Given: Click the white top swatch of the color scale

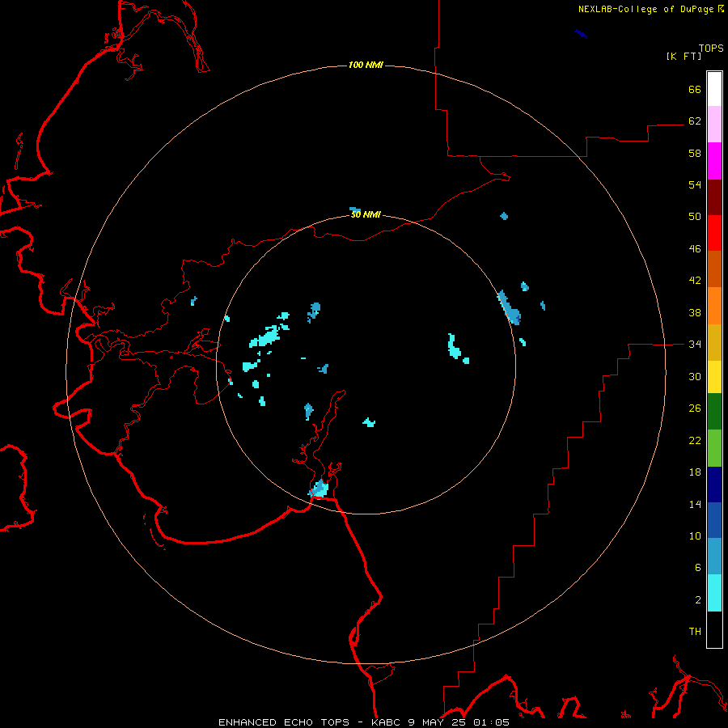Looking at the screenshot, I should point(714,89).
